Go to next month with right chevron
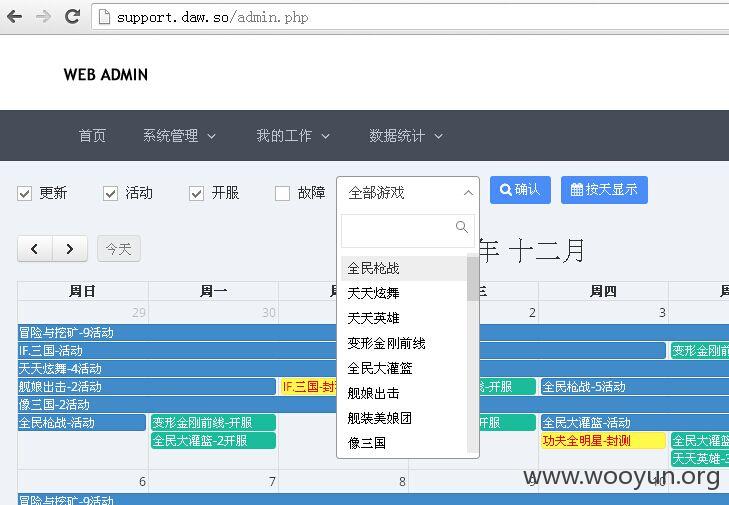Screen dimensions: 729x505 [x=70, y=249]
